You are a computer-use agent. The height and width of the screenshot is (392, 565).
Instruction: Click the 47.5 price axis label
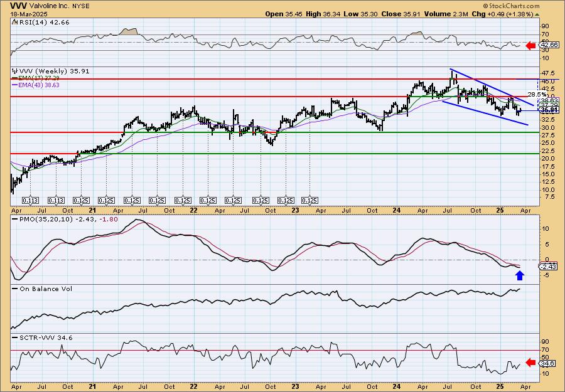[547, 73]
